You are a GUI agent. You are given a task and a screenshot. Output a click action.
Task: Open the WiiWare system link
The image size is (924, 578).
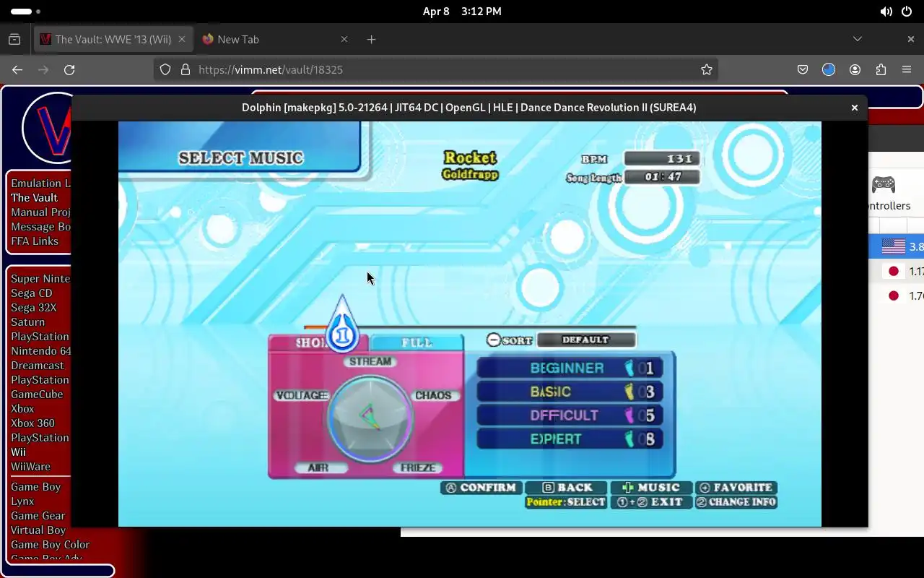tap(30, 466)
